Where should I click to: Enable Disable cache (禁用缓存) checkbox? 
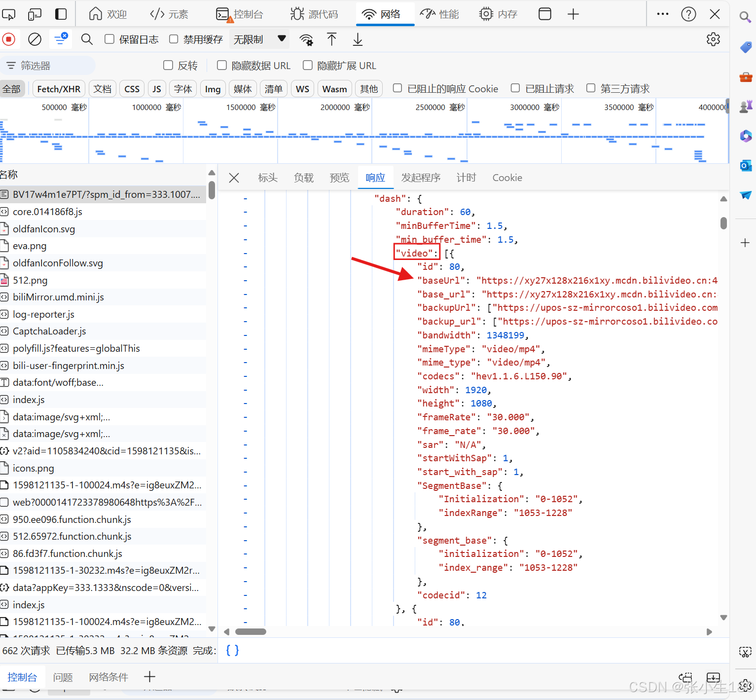click(174, 39)
